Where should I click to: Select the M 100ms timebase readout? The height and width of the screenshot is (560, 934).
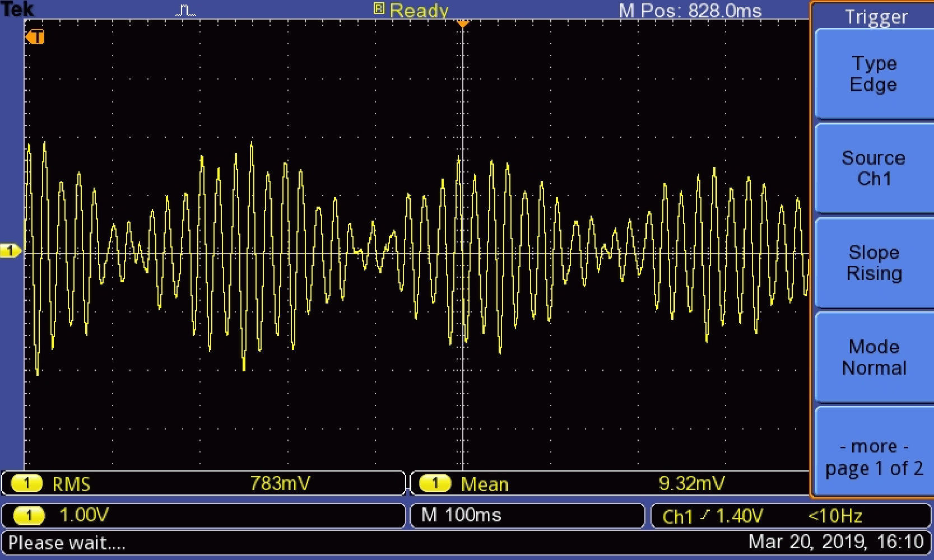point(461,515)
